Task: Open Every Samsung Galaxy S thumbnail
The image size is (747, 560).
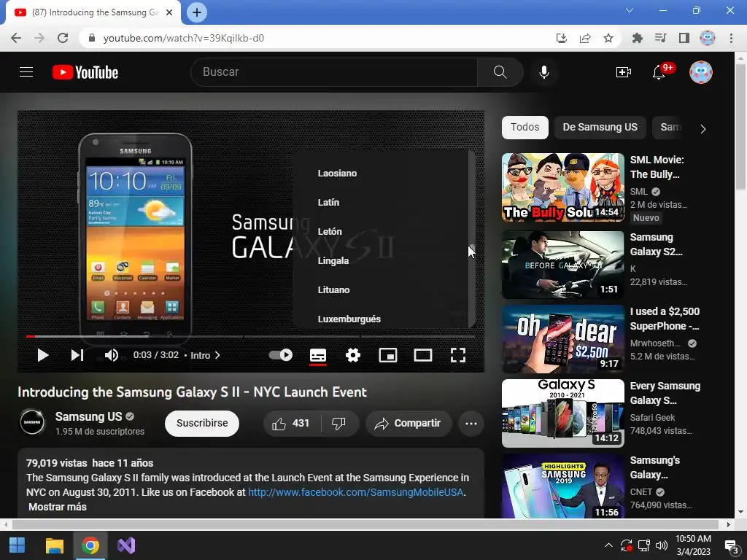Action: click(x=562, y=413)
